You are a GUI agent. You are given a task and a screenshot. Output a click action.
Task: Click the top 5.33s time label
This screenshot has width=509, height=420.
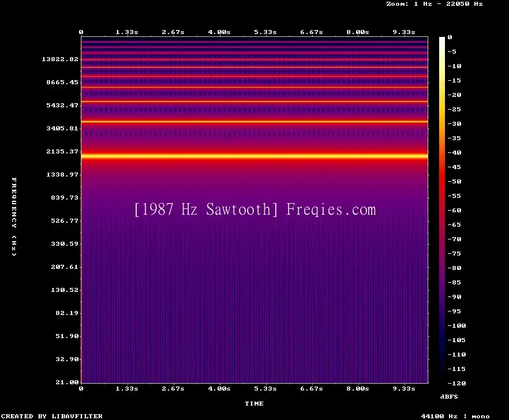click(x=265, y=32)
